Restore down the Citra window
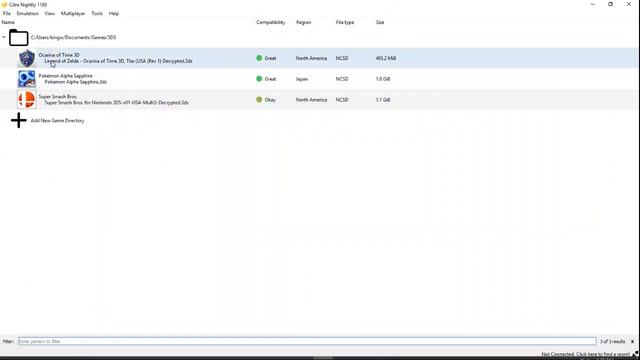Image resolution: width=640 pixels, height=360 pixels. (610, 4)
